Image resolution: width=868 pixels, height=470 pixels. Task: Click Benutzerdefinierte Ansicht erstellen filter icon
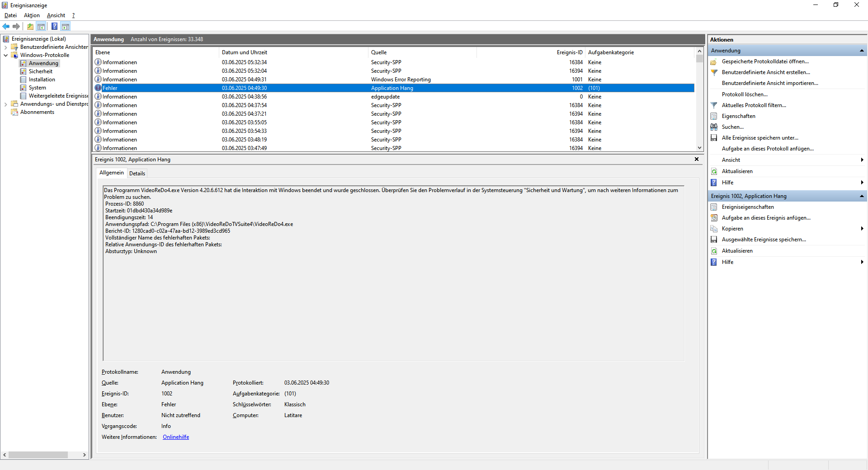tap(714, 72)
